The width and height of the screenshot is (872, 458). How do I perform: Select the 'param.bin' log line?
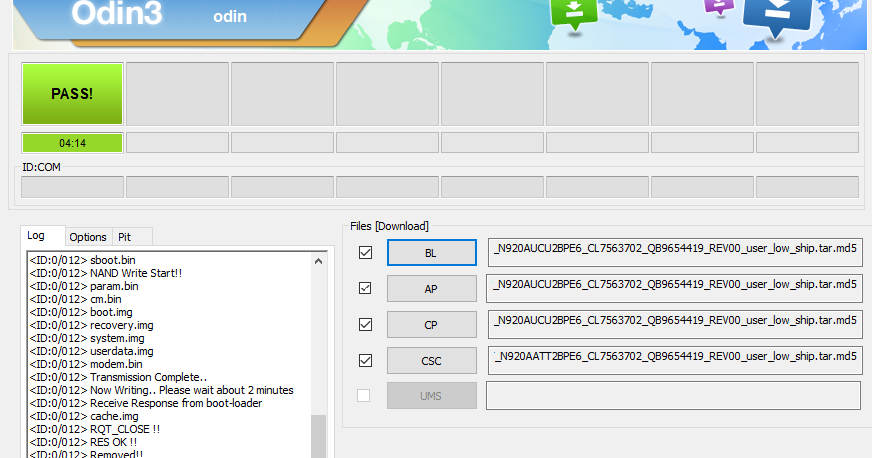coord(84,286)
